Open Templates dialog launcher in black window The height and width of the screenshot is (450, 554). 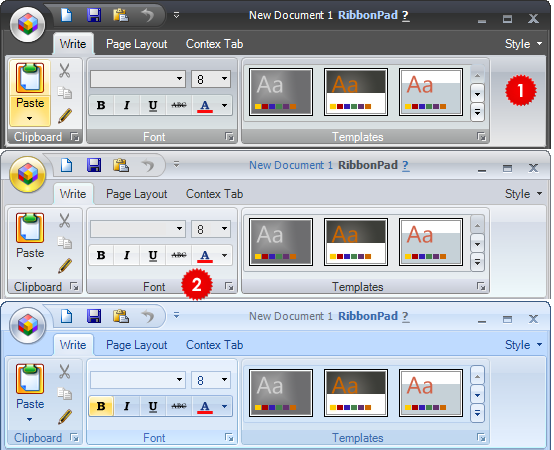pos(481,137)
